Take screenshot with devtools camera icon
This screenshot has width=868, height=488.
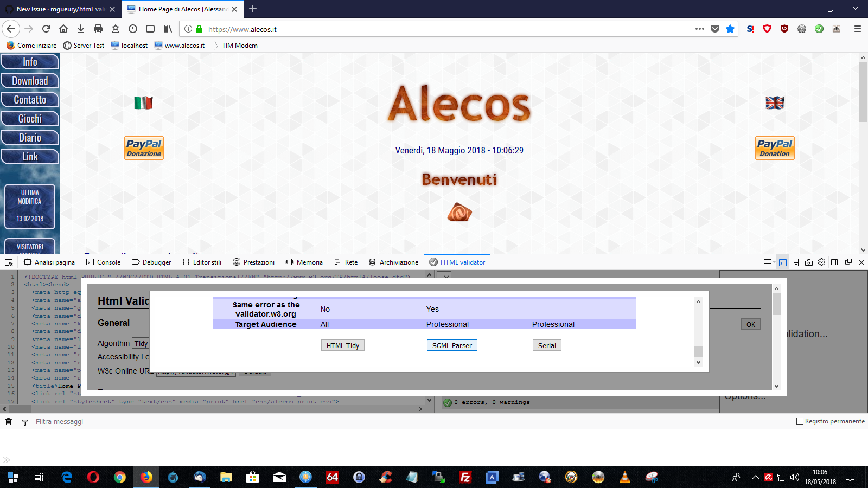click(809, 262)
